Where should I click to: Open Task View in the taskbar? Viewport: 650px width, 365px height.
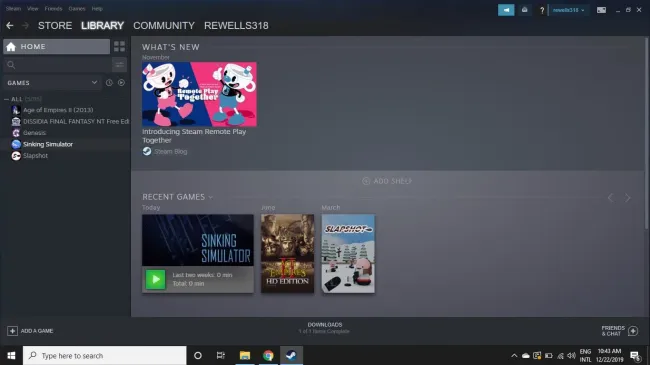[221, 355]
